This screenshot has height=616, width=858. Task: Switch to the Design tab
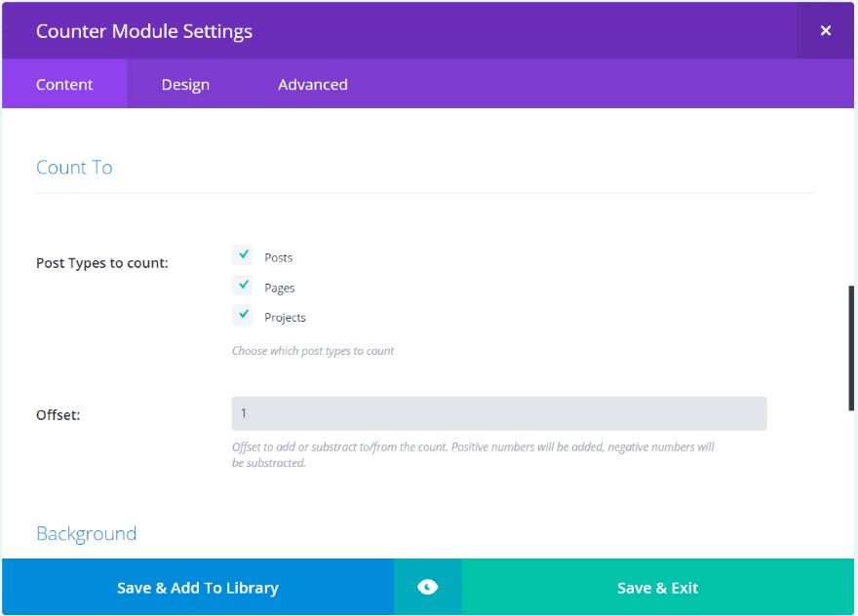pos(185,85)
